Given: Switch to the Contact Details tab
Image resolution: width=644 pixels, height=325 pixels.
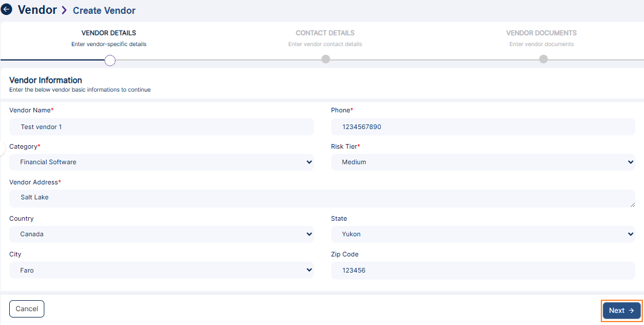Looking at the screenshot, I should click(x=325, y=33).
